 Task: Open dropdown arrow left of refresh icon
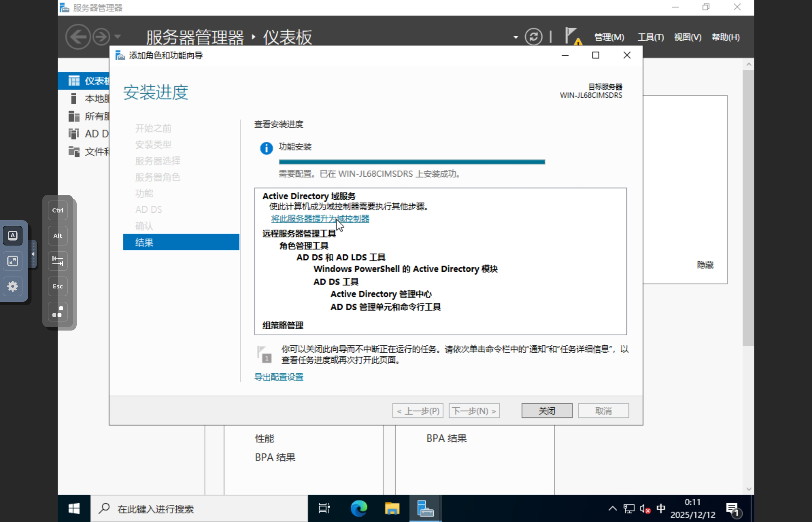516,37
